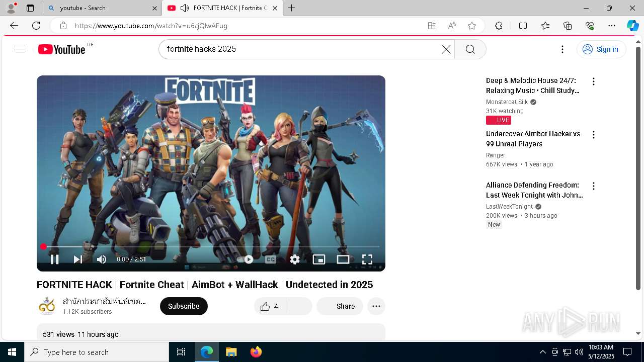Pause the video with the pause button

coord(55,259)
